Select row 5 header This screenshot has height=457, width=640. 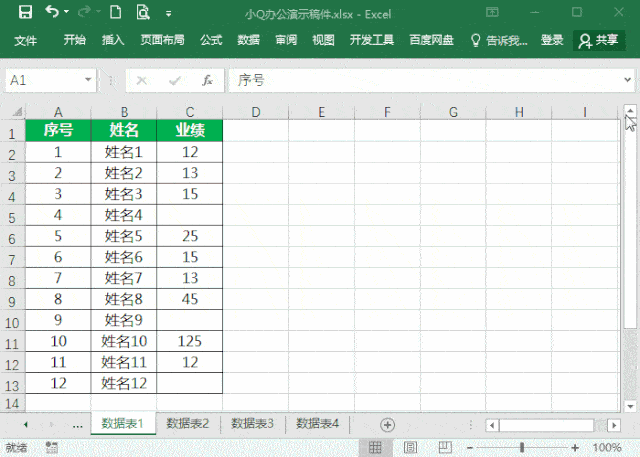(x=12, y=217)
